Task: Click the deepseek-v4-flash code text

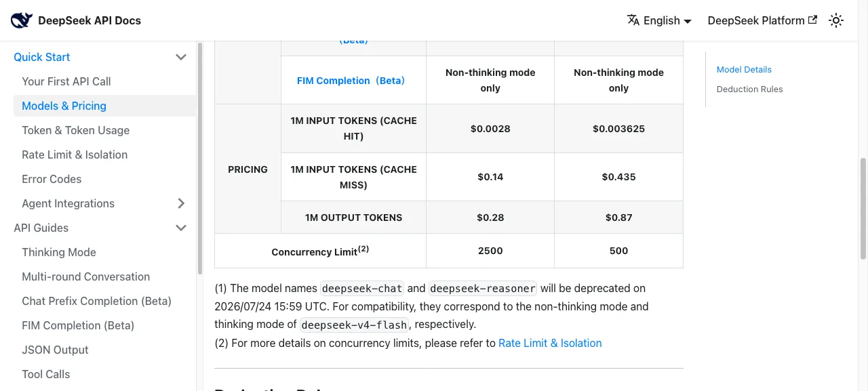Action: click(x=354, y=325)
